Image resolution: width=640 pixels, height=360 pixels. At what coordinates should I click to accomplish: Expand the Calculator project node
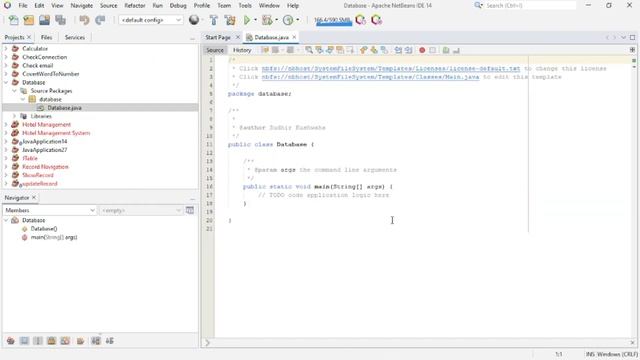[x=6, y=49]
